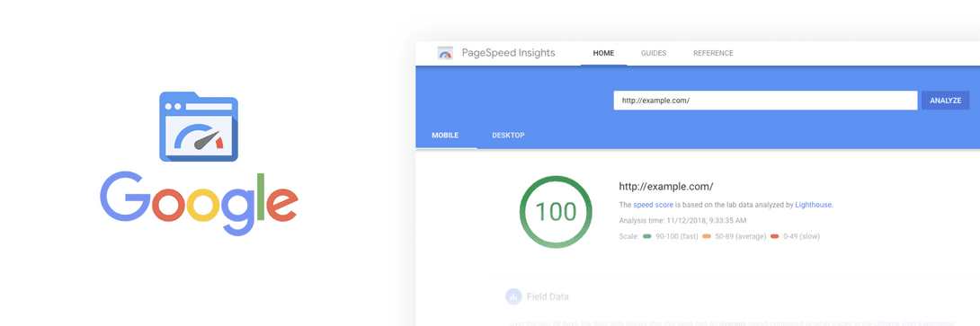Click the orange 50-89 (average) scale marker
Viewport: 980px width, 326px height.
(707, 237)
